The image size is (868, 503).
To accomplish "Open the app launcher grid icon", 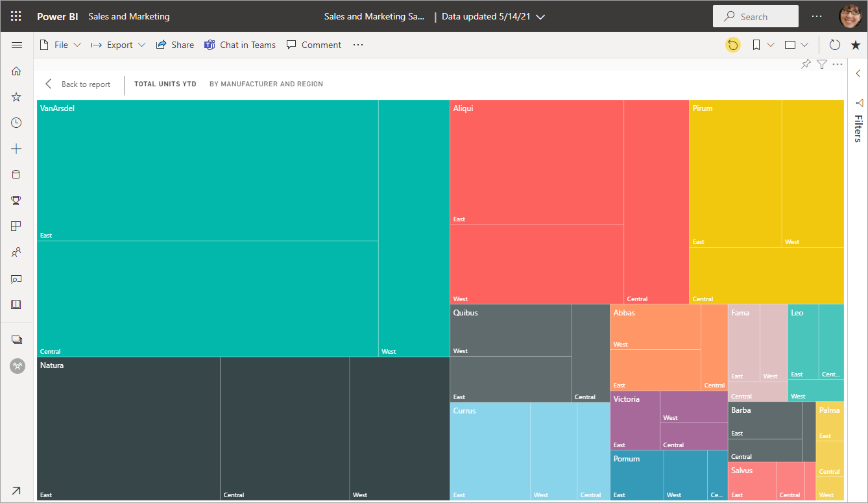I will click(x=16, y=16).
